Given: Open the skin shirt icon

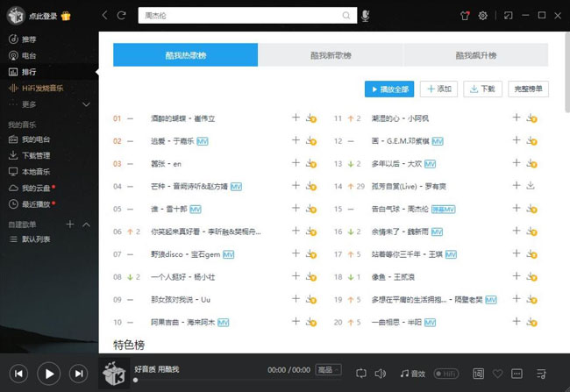Looking at the screenshot, I should pos(465,16).
